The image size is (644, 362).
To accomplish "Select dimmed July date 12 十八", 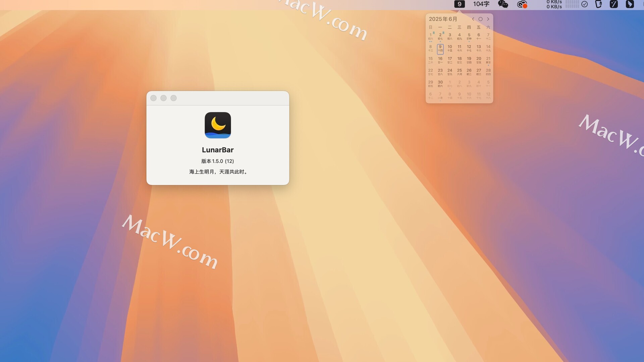I will pos(488,96).
